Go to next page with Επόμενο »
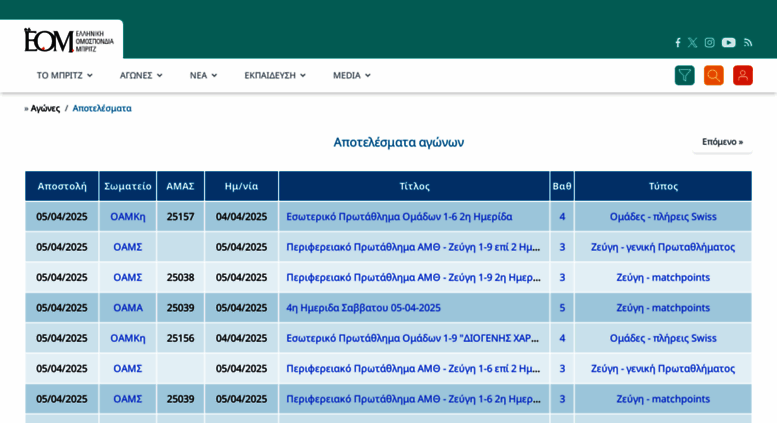This screenshot has height=423, width=777. pyautogui.click(x=722, y=142)
